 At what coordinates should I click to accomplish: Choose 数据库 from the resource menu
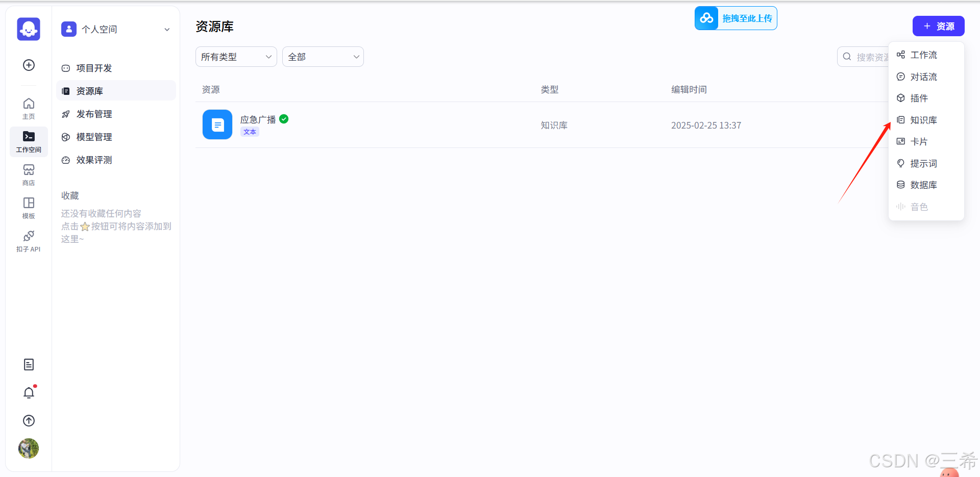926,185
